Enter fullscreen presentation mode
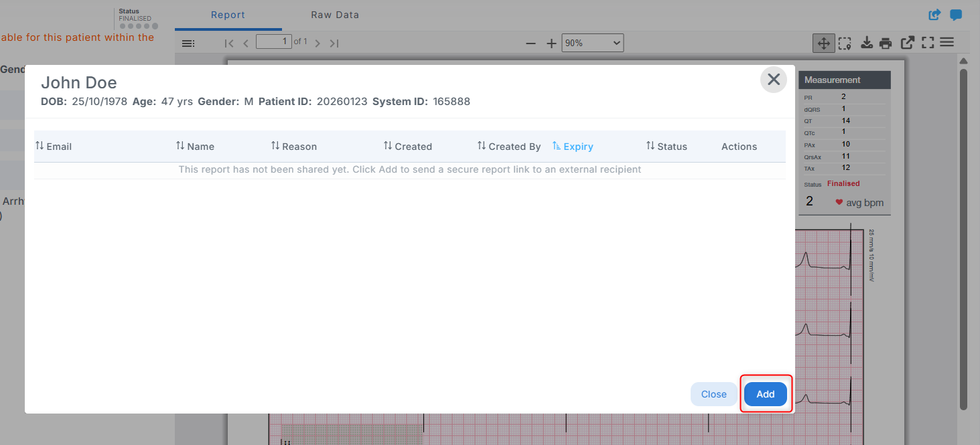980x445 pixels. 928,42
